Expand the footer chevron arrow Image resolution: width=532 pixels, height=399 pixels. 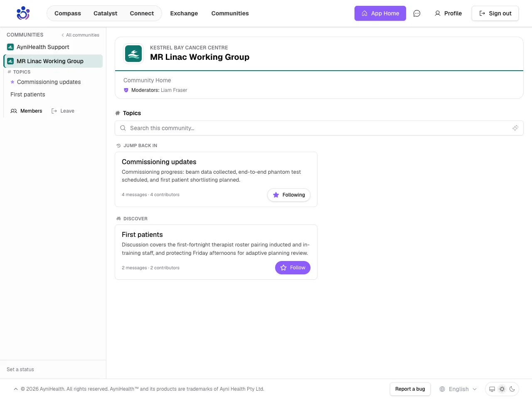(x=16, y=389)
